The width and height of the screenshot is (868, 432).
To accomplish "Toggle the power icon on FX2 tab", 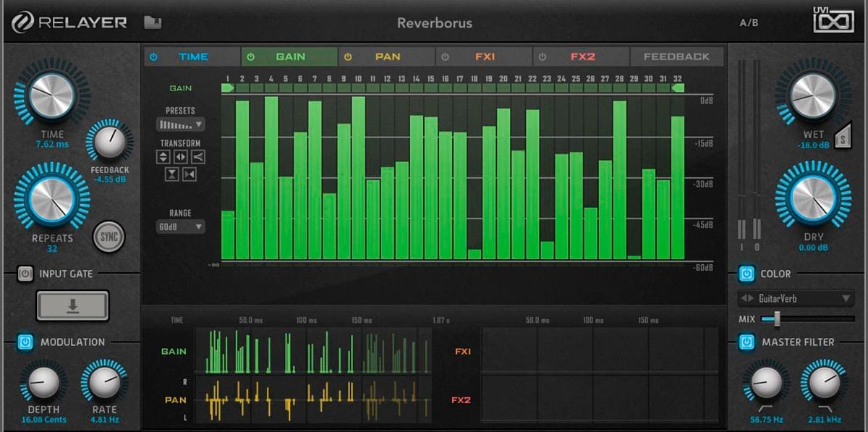I will pyautogui.click(x=542, y=56).
